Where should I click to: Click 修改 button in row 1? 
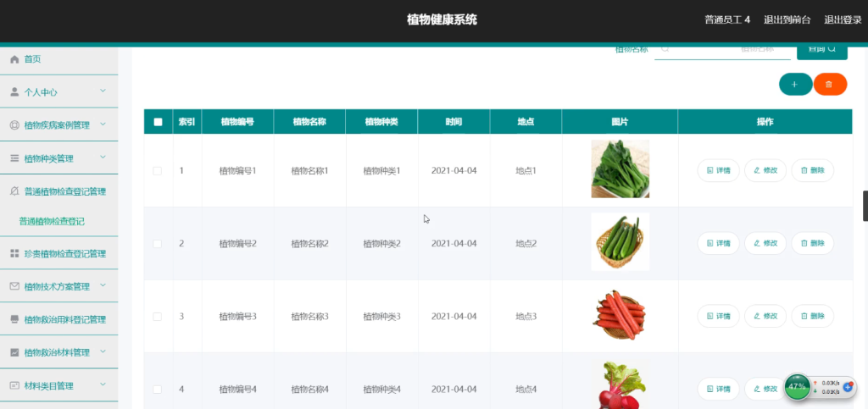point(765,170)
